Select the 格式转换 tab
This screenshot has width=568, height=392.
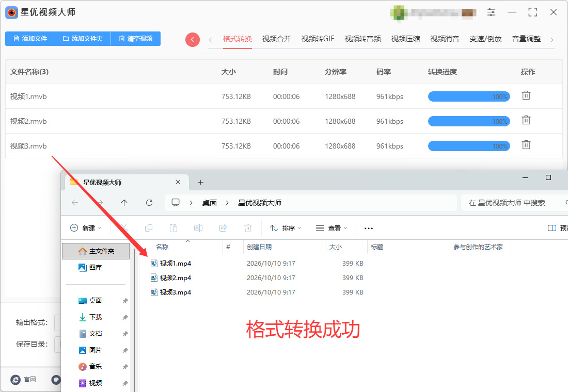[238, 39]
